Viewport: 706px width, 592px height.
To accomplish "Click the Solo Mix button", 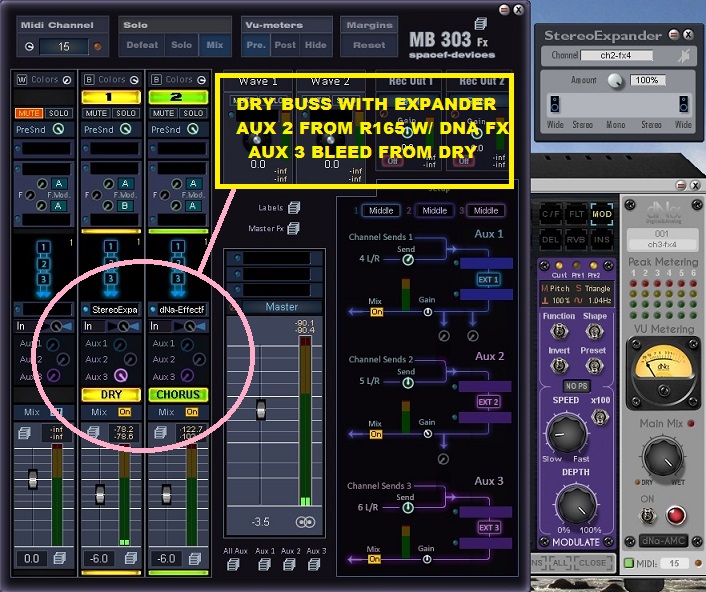I will (215, 45).
